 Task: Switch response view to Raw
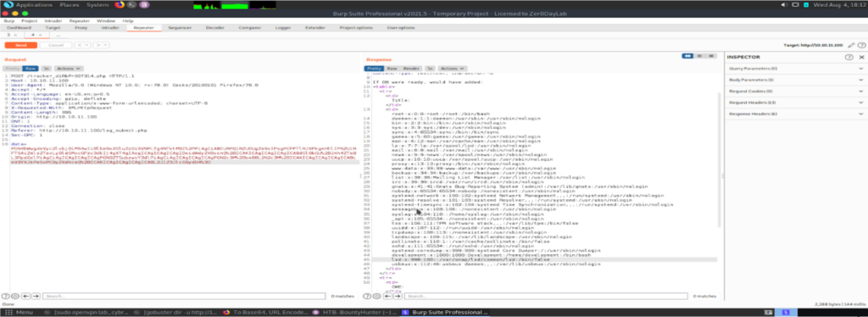click(392, 68)
